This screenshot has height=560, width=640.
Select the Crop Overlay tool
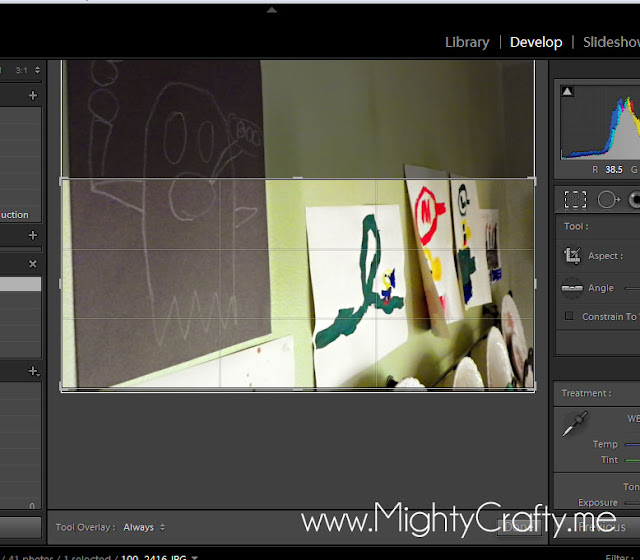[575, 200]
